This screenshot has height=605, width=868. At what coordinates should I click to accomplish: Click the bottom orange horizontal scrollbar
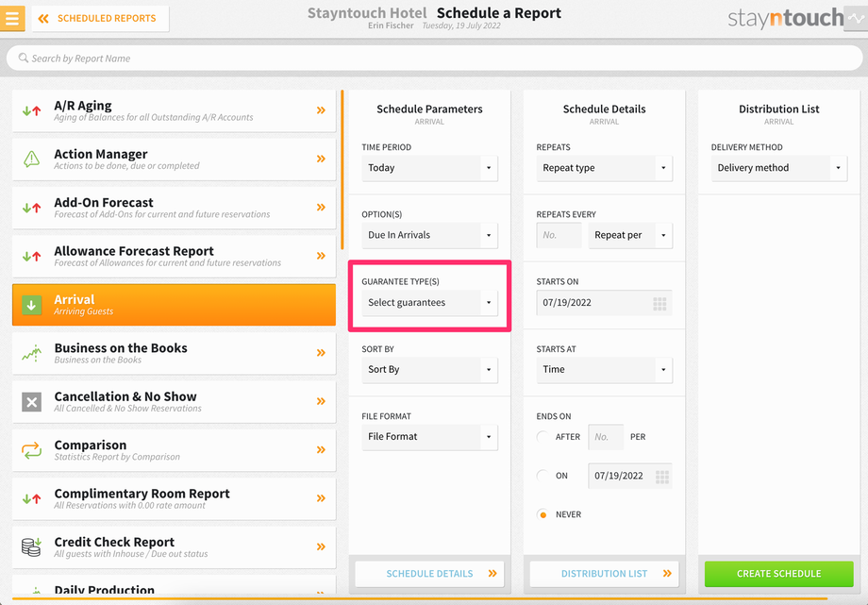click(x=419, y=598)
